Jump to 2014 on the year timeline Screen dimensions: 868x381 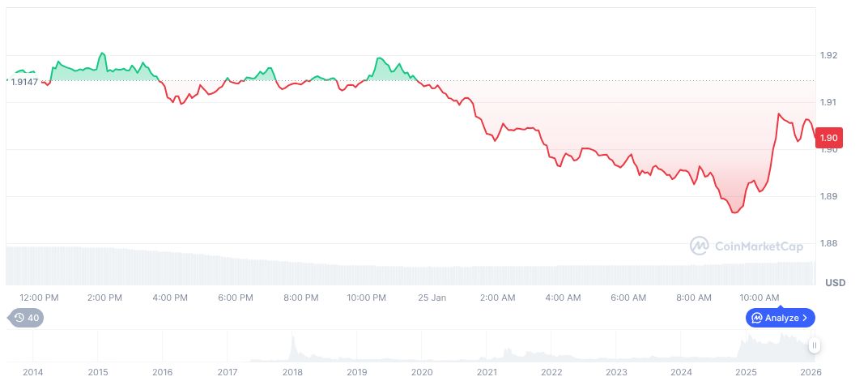point(33,372)
